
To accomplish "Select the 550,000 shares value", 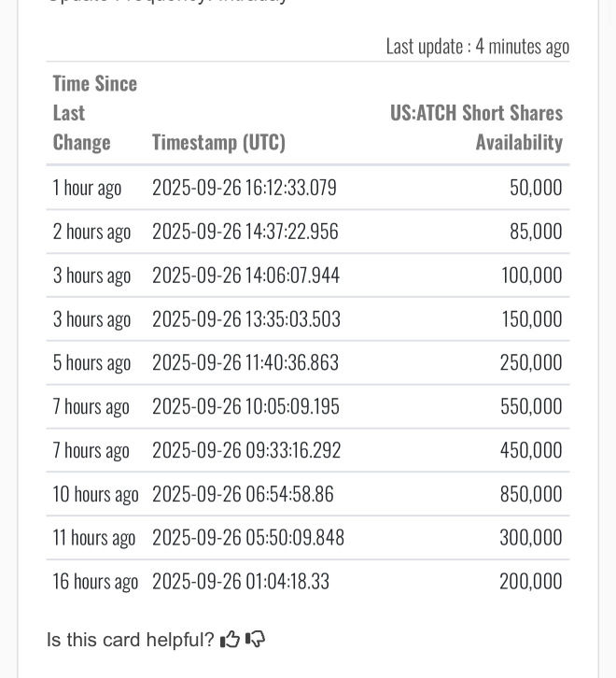I will coord(530,406).
